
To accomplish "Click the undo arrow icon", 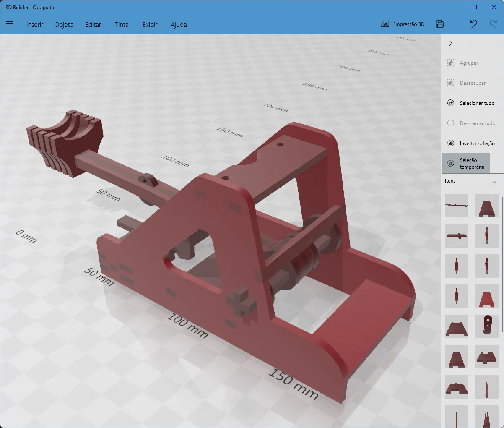I will (473, 24).
